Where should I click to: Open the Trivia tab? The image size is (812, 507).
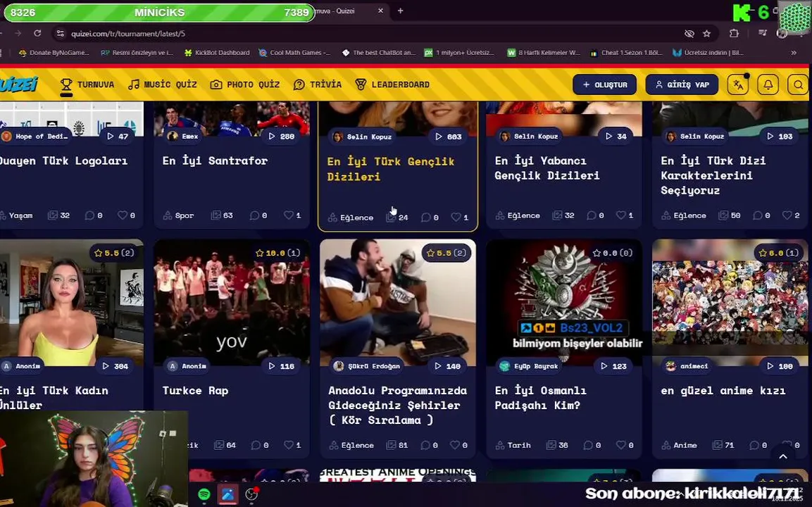[x=318, y=84]
